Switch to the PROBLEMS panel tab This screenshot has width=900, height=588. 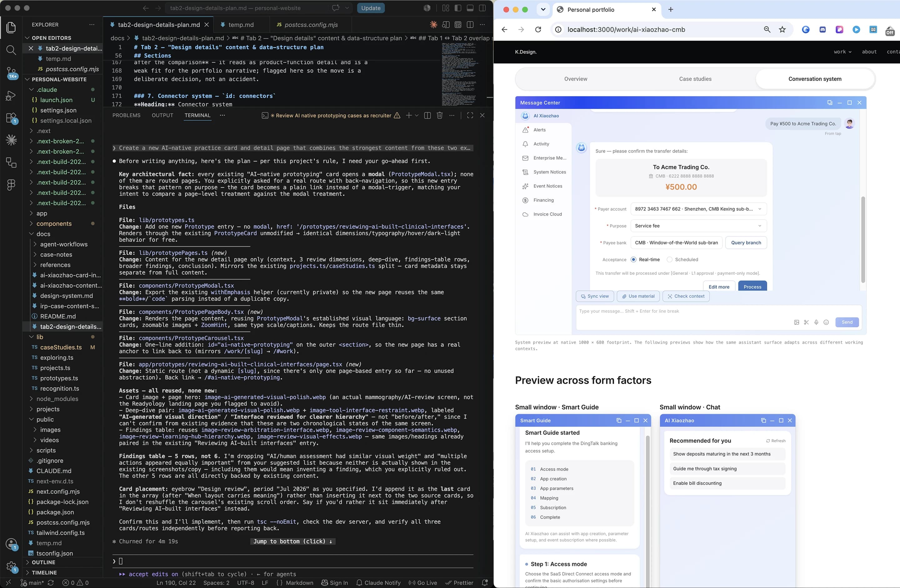pyautogui.click(x=126, y=115)
